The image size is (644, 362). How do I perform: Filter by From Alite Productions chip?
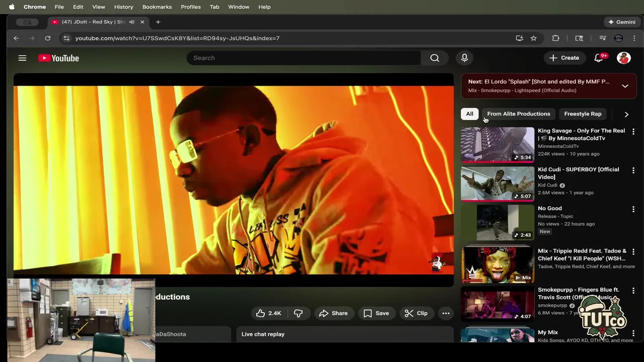point(518,114)
